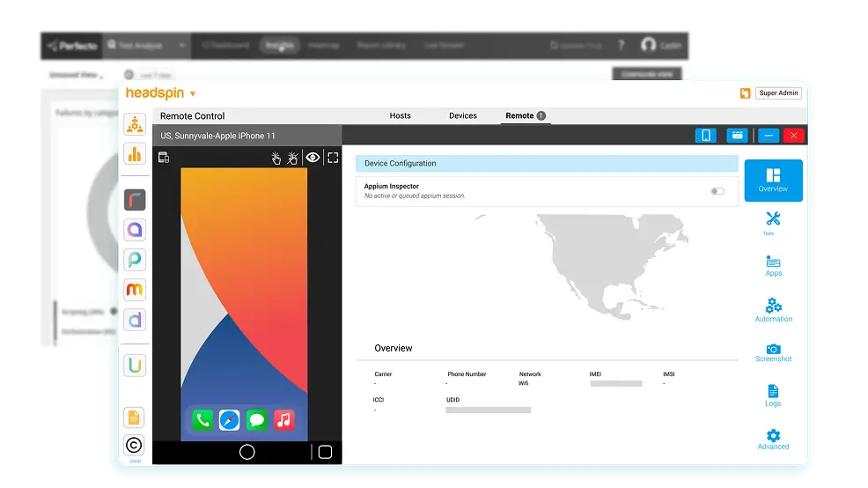Tap the green Phone app on the iPhone
The image size is (868, 488).
[202, 420]
